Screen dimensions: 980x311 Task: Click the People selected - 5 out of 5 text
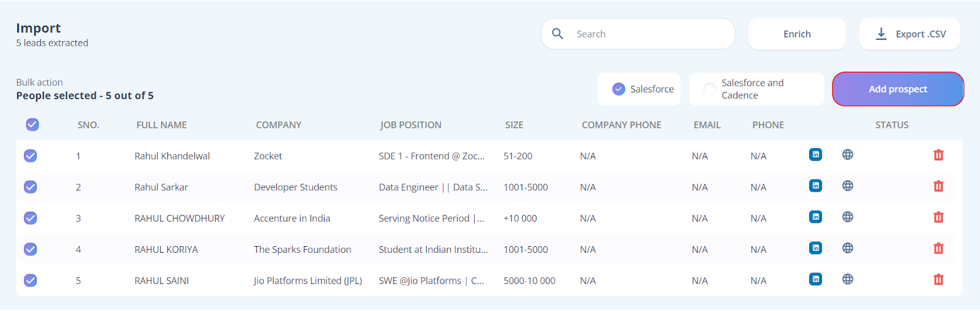(85, 96)
